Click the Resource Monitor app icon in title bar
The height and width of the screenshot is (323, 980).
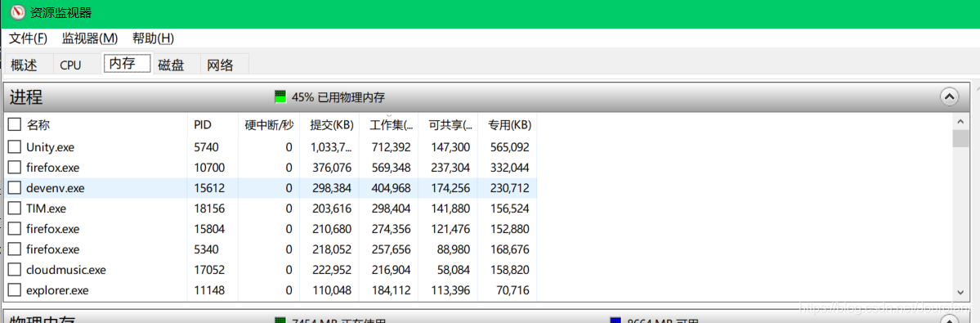point(17,12)
